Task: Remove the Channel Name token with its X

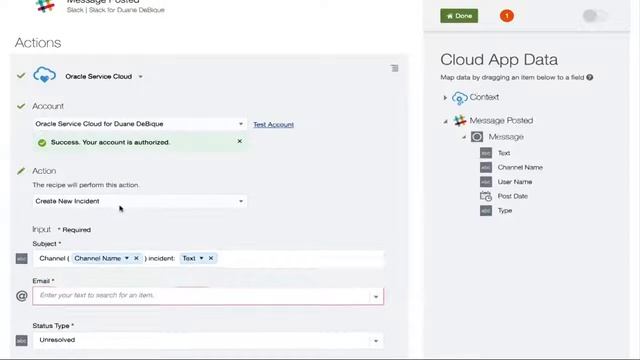Action: click(x=136, y=258)
